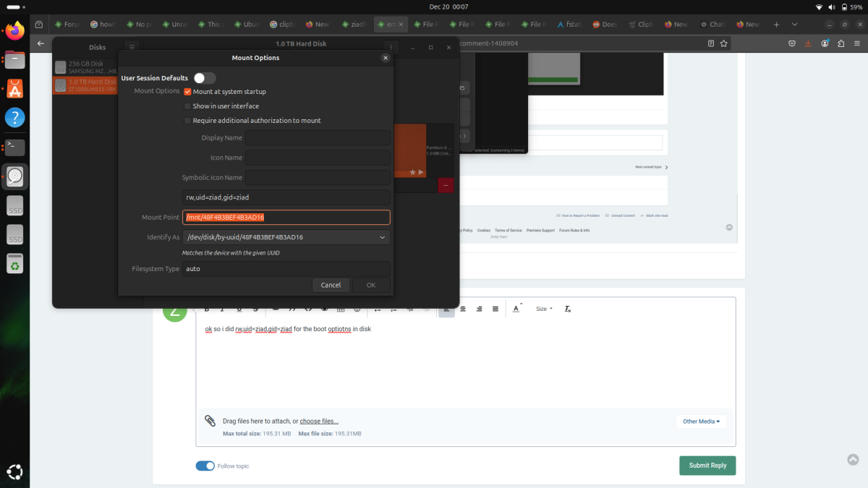Click the align left editor button
The height and width of the screenshot is (488, 868).
click(x=446, y=309)
